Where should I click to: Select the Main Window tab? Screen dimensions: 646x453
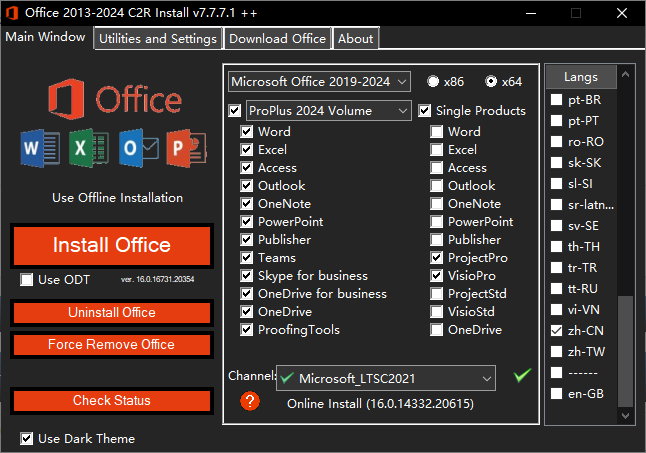[45, 37]
